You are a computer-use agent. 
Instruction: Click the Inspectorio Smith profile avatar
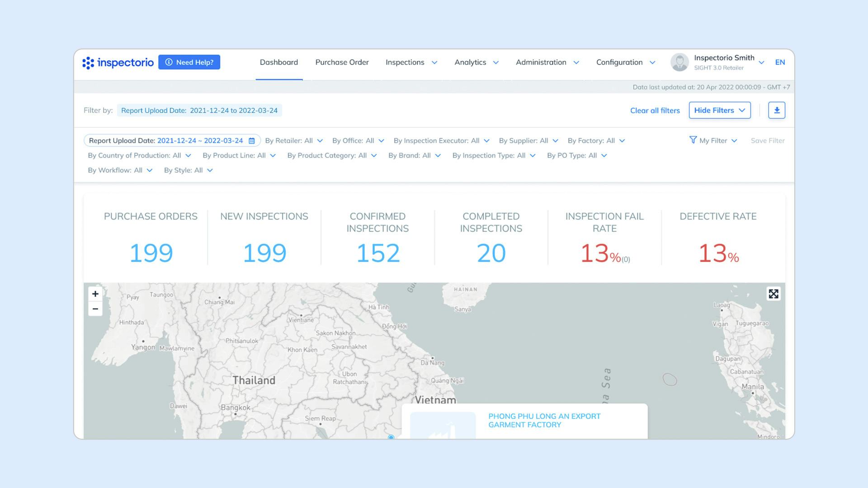[x=679, y=62]
